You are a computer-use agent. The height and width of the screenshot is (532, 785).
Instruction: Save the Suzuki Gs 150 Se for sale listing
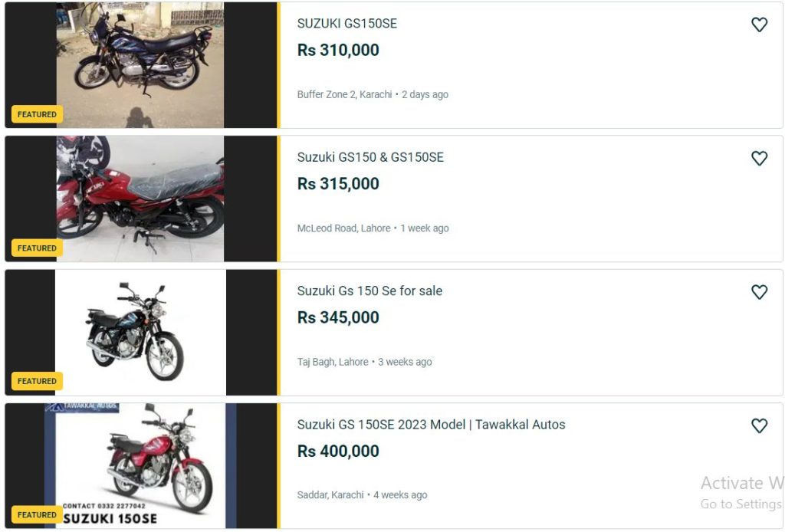pyautogui.click(x=759, y=291)
